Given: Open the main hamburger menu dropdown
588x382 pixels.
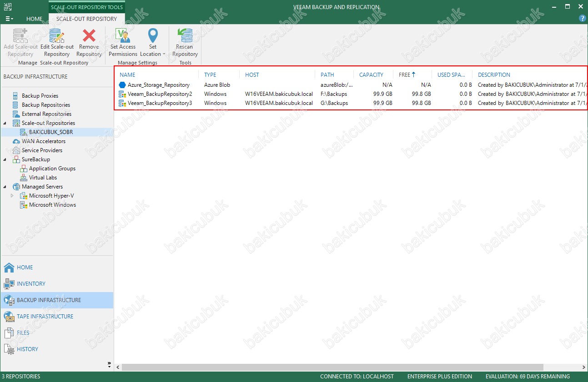Looking at the screenshot, I should [9, 19].
